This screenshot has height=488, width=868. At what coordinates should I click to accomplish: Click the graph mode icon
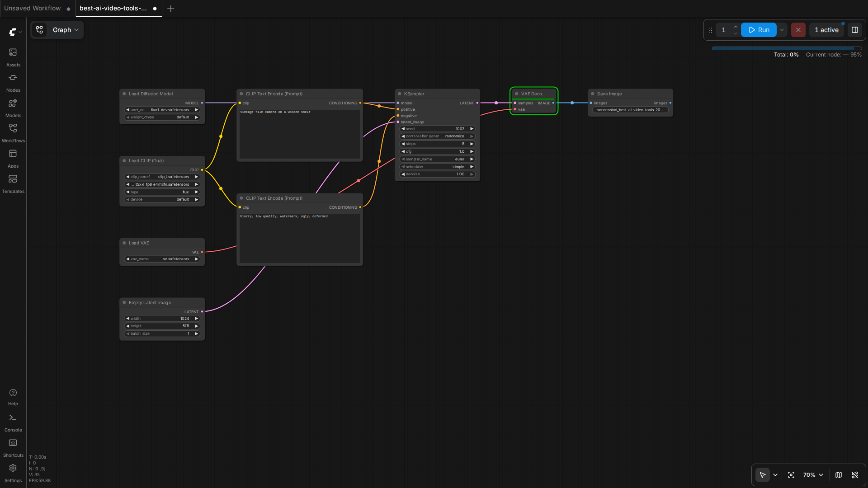(39, 30)
